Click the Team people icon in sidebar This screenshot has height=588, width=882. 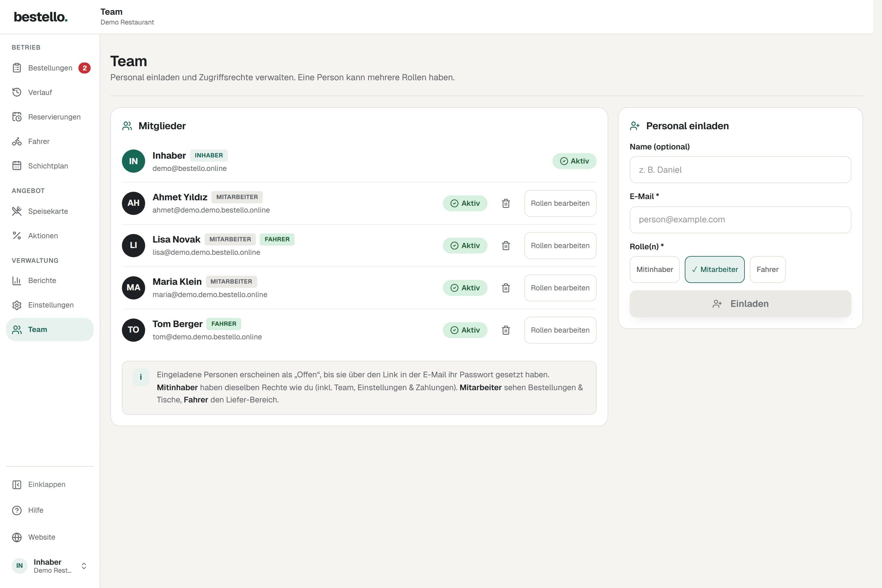17,330
